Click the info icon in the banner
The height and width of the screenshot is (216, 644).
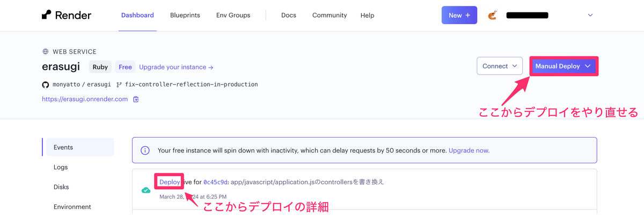click(x=145, y=150)
